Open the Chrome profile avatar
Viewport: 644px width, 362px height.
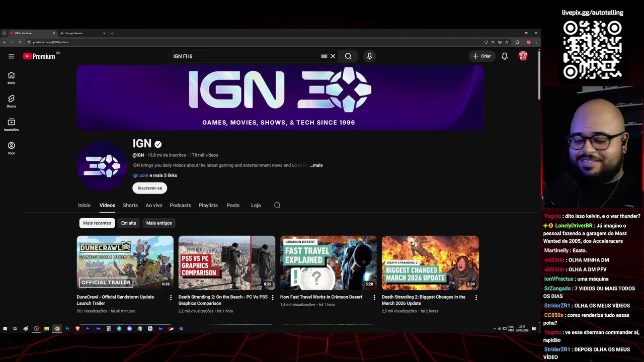(x=528, y=42)
